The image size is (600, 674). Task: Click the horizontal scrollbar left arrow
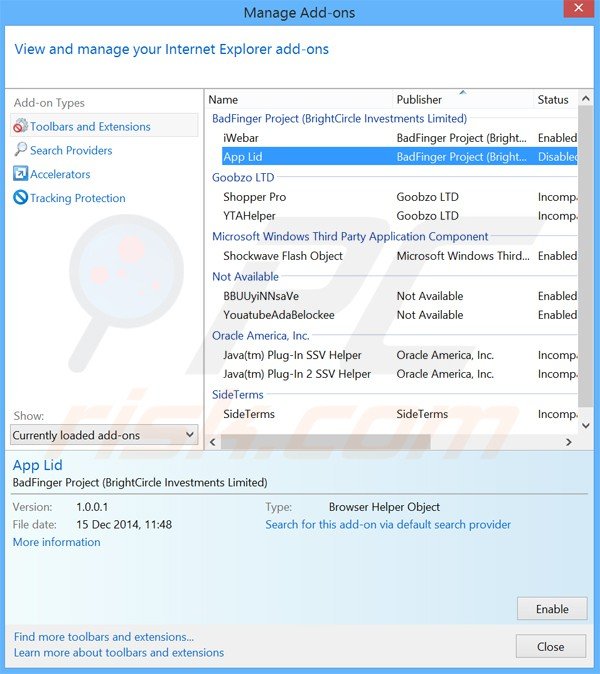pyautogui.click(x=212, y=442)
